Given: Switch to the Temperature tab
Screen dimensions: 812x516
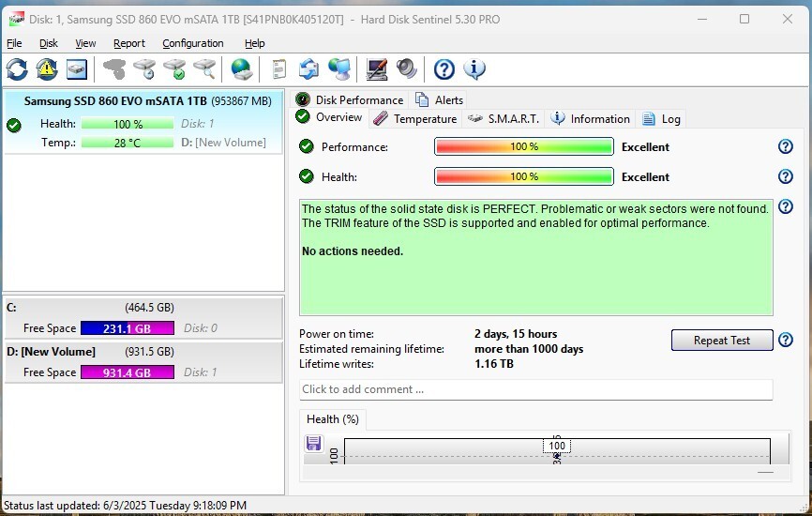Looking at the screenshot, I should 415,119.
